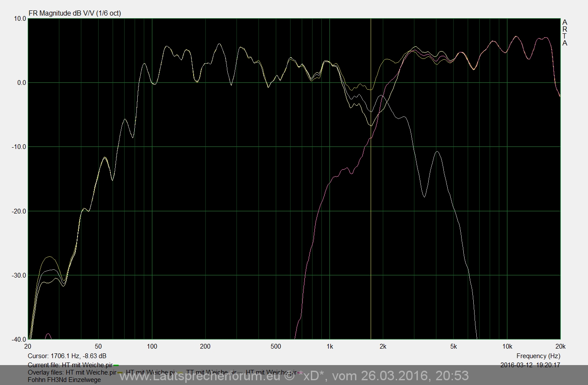Click the Fohhn FH3Nd Einzelwege caption
Screen dimensions: 588x385
coord(64,380)
